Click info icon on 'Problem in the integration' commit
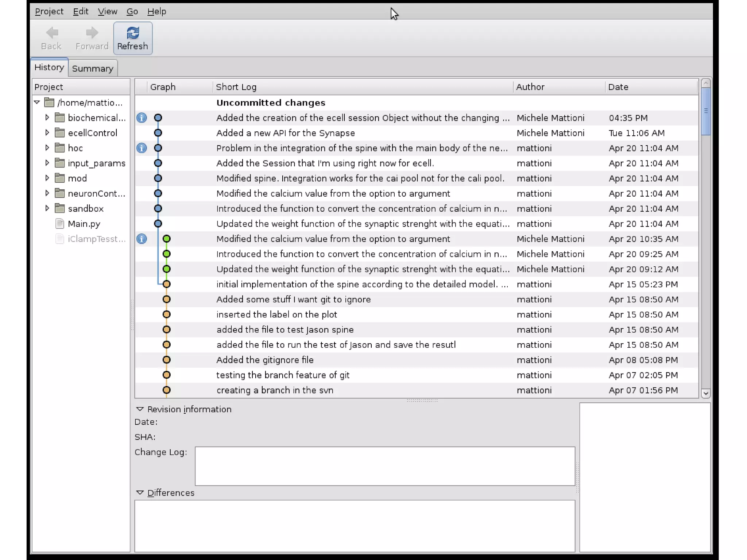 point(142,148)
